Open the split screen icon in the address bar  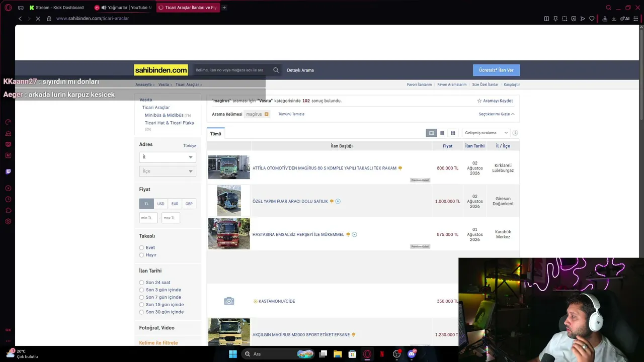[546, 19]
